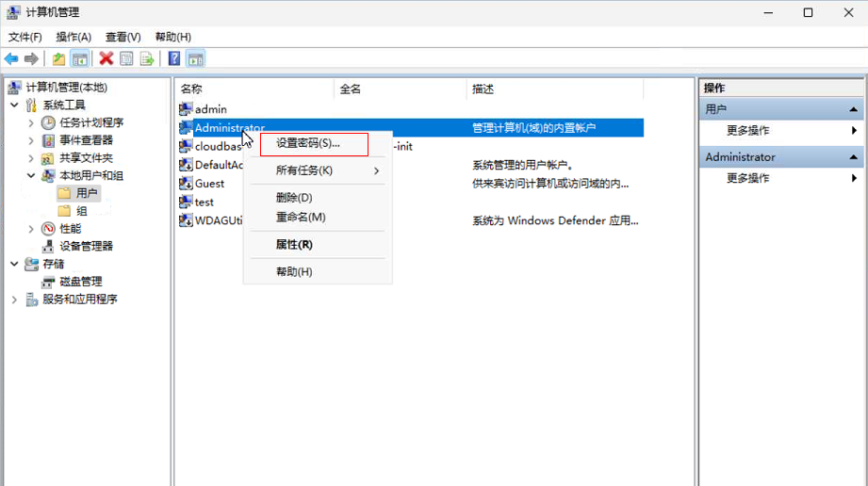Screen dimensions: 868x486
Task: Click the Guest user account icon
Action: [x=186, y=184]
